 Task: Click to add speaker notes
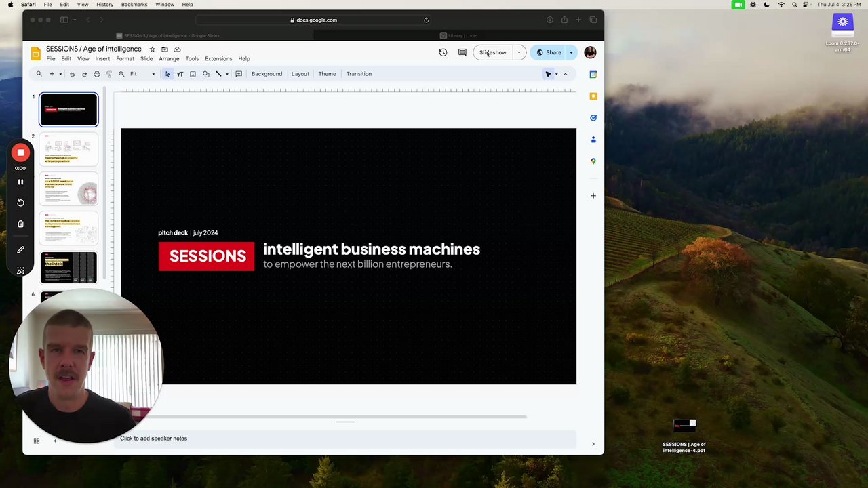[x=348, y=439]
